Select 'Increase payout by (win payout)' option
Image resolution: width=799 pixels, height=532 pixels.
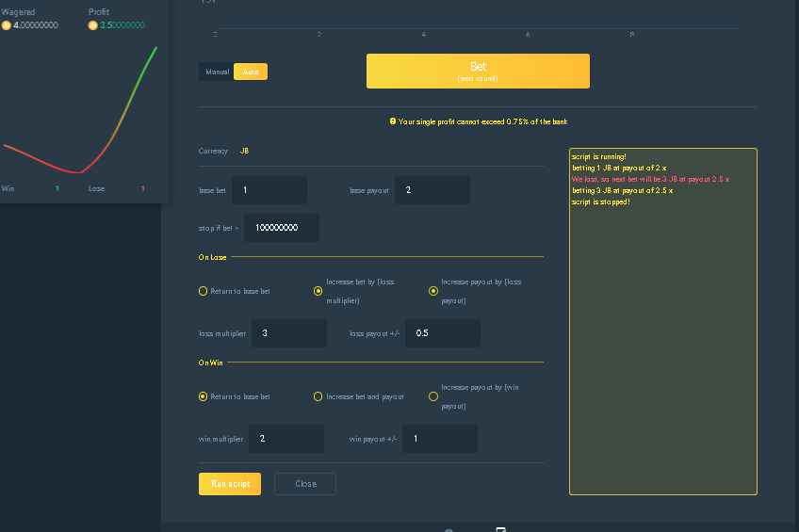(433, 397)
